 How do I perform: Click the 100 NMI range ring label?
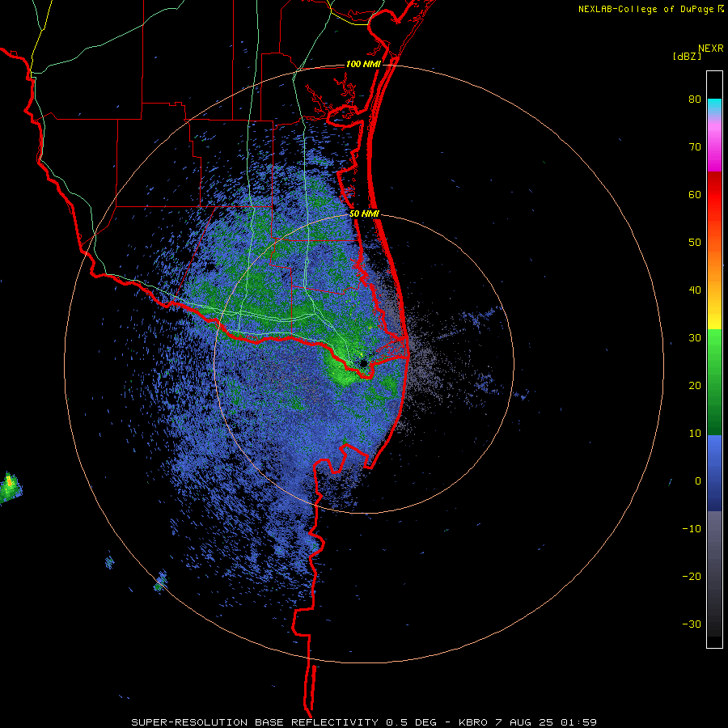(x=363, y=64)
